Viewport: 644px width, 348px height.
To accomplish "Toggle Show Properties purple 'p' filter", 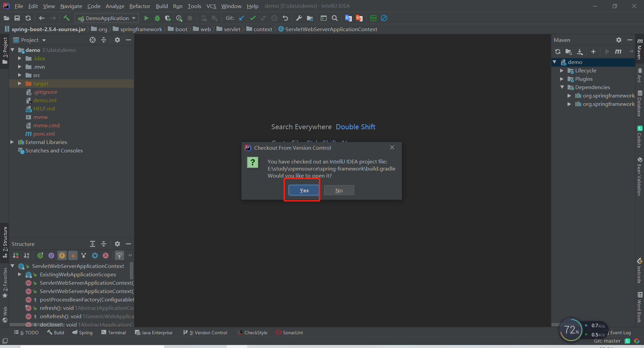I will click(51, 256).
